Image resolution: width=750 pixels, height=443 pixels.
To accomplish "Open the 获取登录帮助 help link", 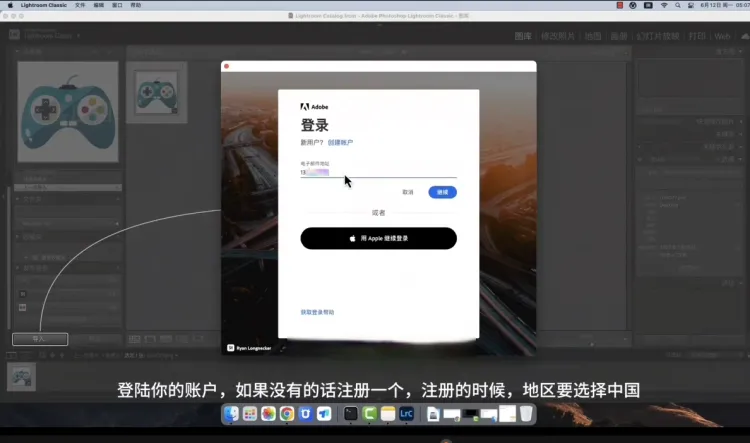I will tap(317, 312).
